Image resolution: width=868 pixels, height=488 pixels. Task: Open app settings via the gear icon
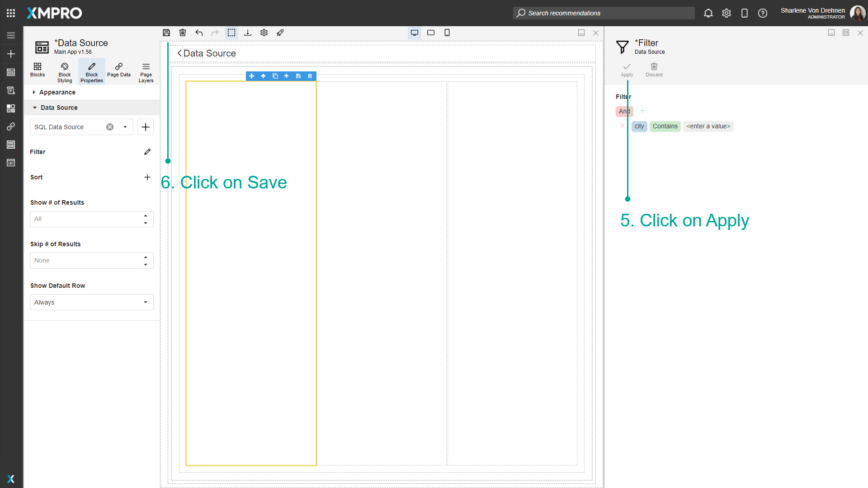pyautogui.click(x=264, y=33)
